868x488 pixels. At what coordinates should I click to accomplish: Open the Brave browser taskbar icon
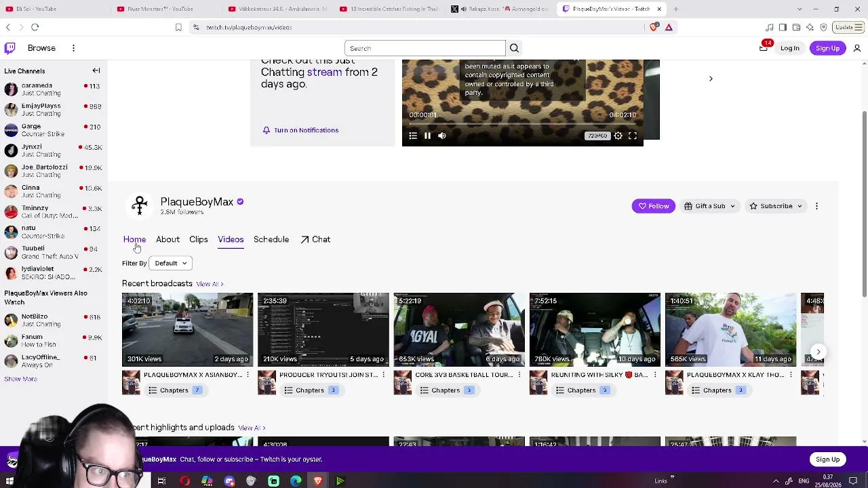[318, 481]
